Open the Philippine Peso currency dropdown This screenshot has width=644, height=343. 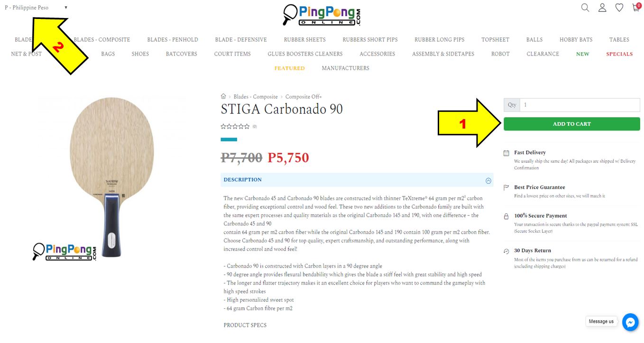click(36, 8)
